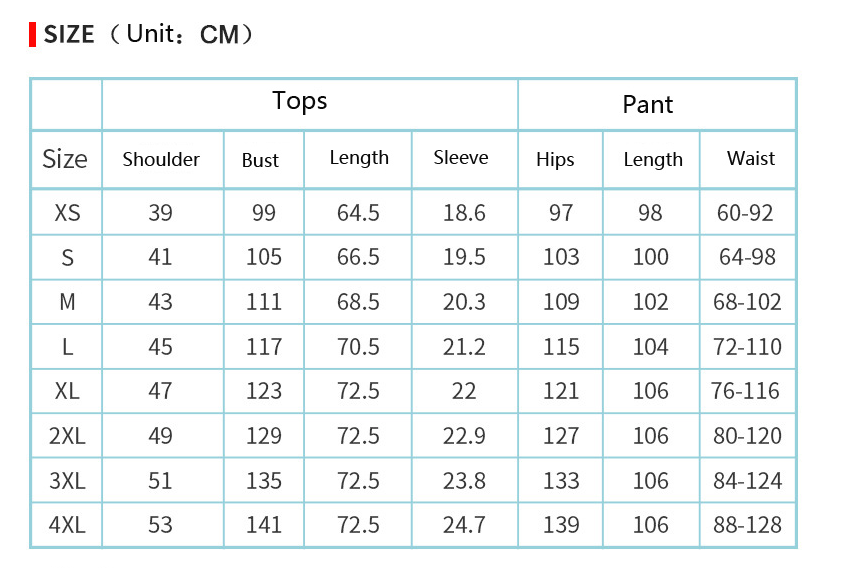Click the 4XL size row label
The image size is (853, 568).
pos(67,525)
